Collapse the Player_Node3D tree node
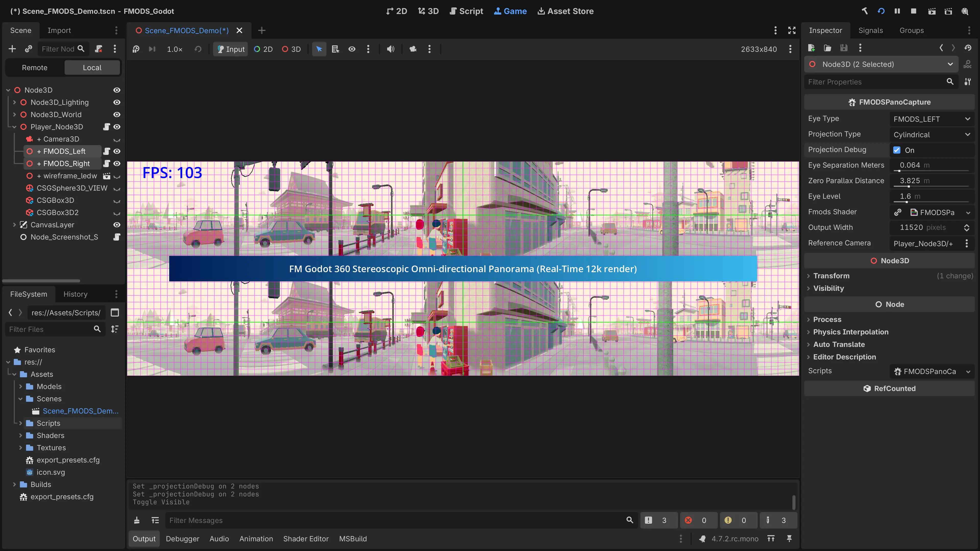The image size is (980, 551). [15, 127]
